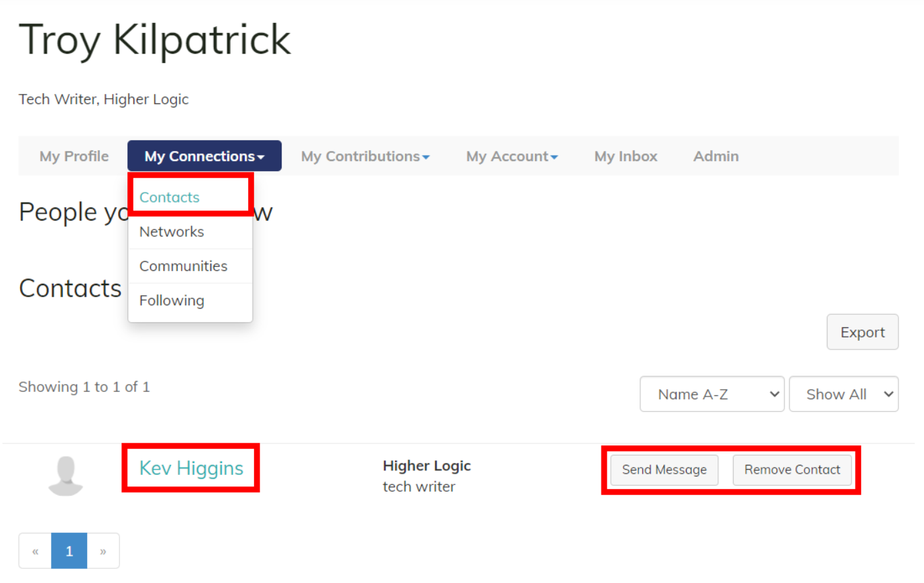Go to the next results page

pos(103,551)
